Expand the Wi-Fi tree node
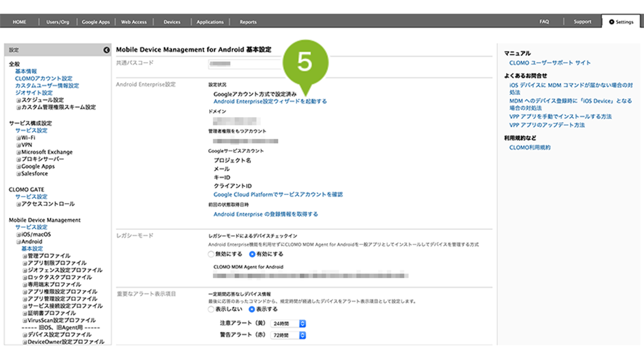 tap(18, 138)
